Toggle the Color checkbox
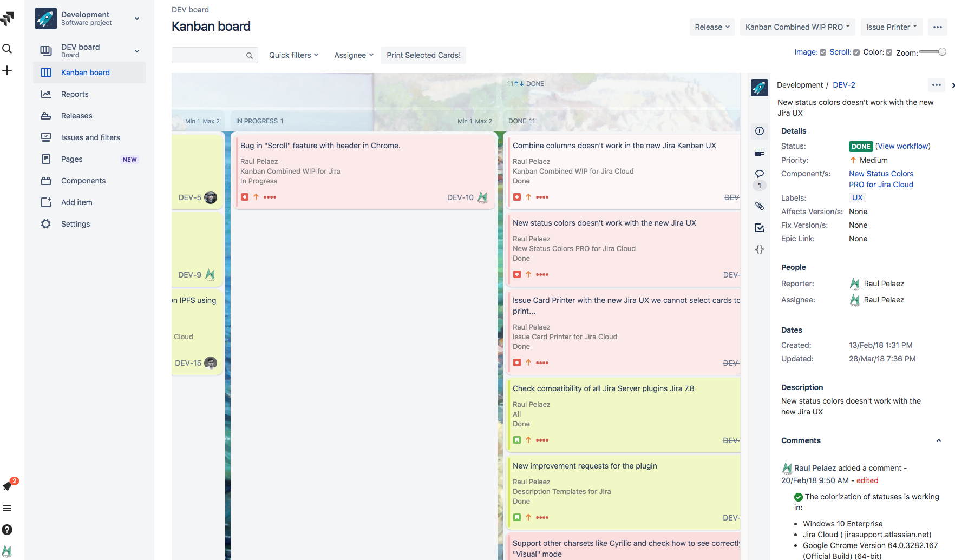955x560 pixels. point(889,52)
